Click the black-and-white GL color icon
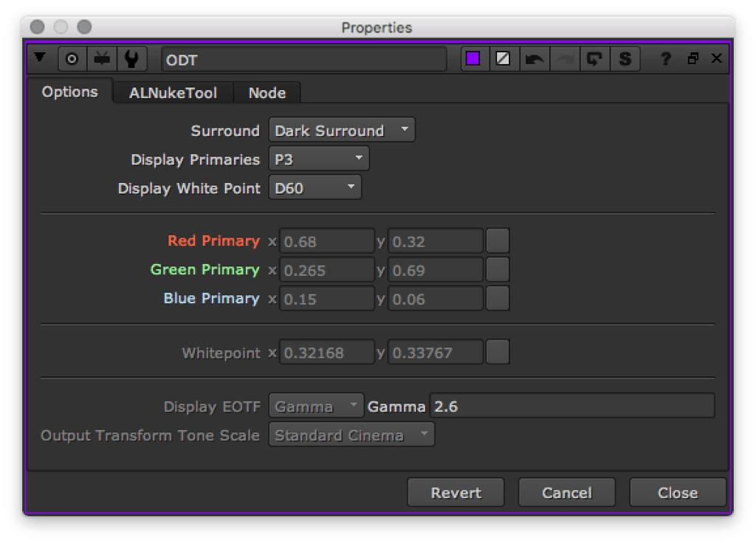Image resolution: width=756 pixels, height=543 pixels. tap(504, 58)
